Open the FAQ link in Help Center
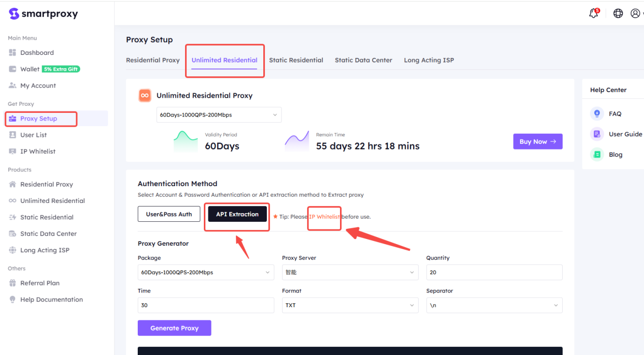Viewport: 644px width, 355px height. [x=615, y=113]
